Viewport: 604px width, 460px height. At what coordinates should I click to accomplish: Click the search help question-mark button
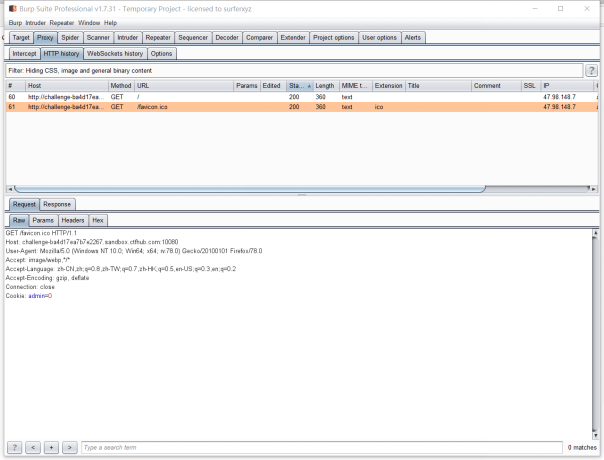[15, 447]
